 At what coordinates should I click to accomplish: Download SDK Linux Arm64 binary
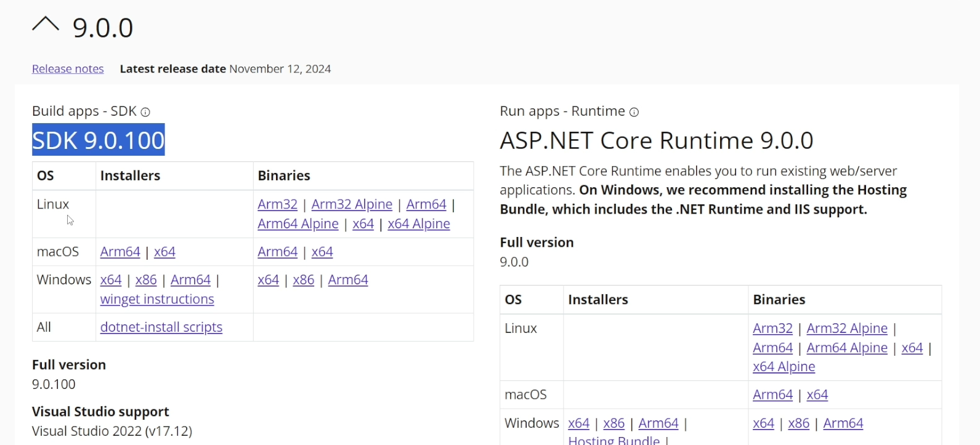click(426, 204)
